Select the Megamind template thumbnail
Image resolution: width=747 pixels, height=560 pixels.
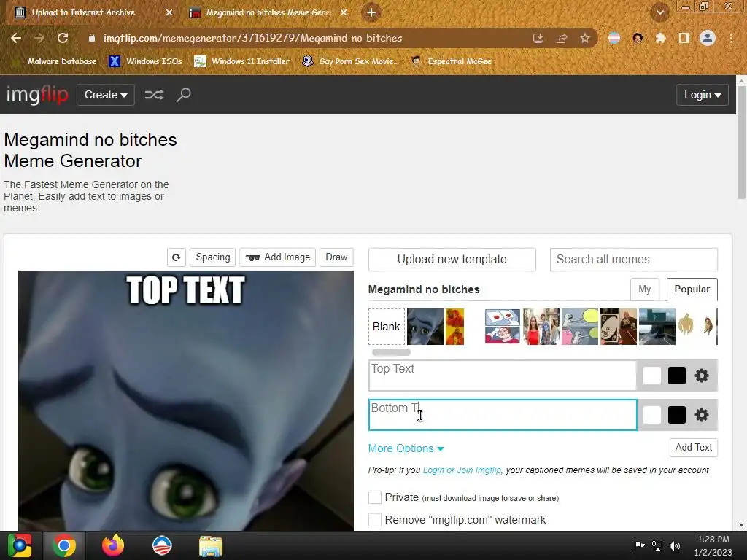pyautogui.click(x=425, y=327)
